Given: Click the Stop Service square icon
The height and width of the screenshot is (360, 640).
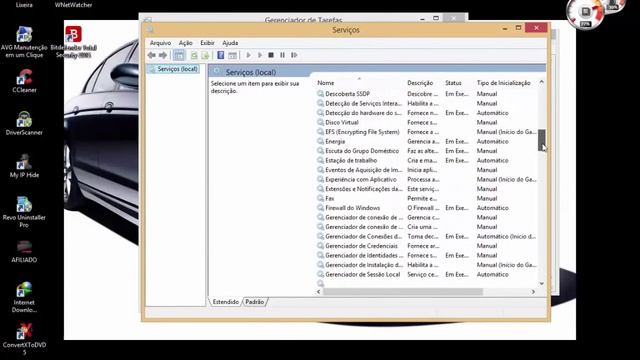Looking at the screenshot, I should [271, 55].
